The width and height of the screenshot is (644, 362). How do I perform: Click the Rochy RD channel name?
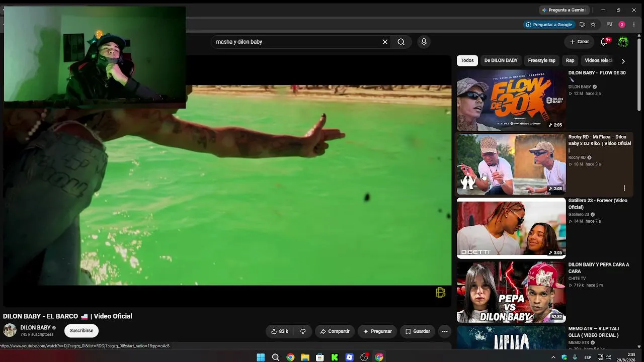pyautogui.click(x=577, y=157)
